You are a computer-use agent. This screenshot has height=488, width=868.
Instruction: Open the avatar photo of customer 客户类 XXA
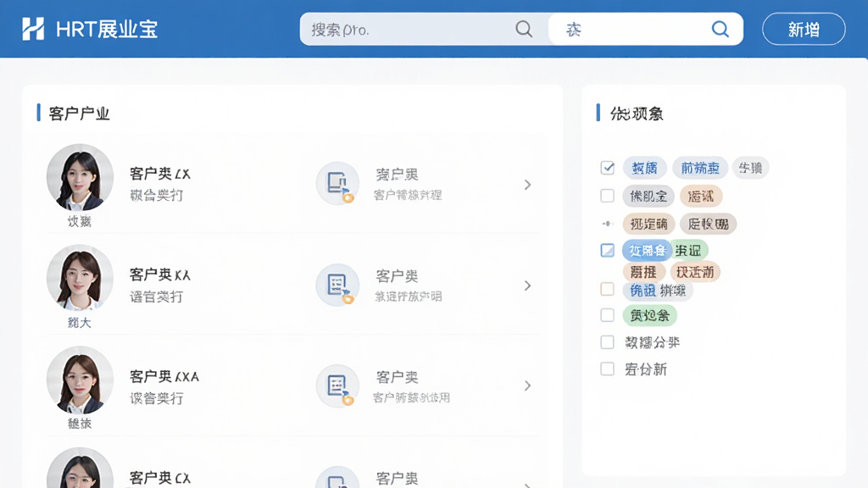tap(80, 380)
